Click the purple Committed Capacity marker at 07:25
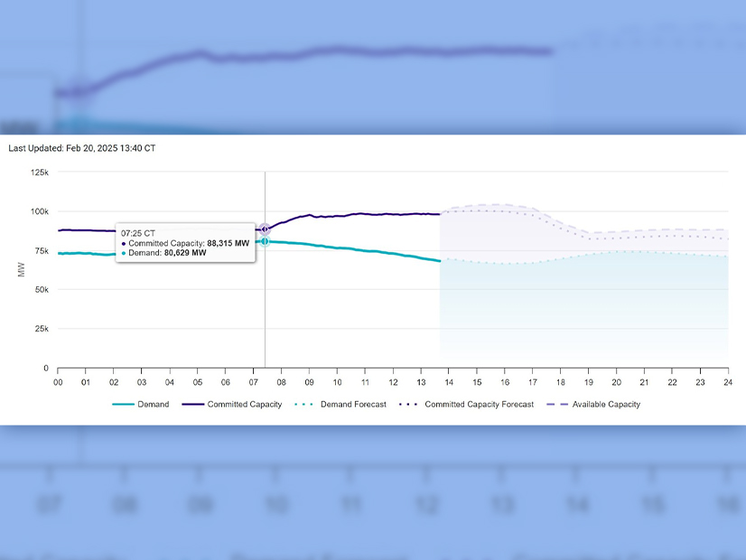Viewport: 746px width, 560px height. click(265, 229)
